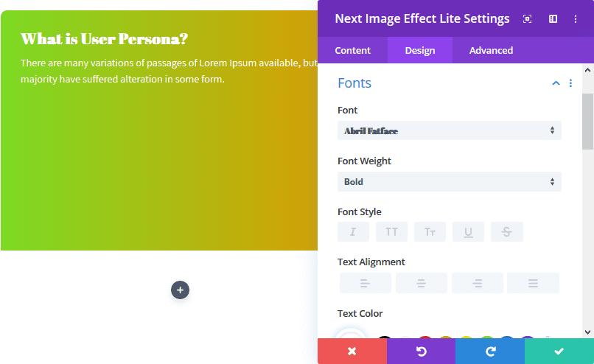Save changes with green checkmark
594x364 pixels.
point(559,351)
